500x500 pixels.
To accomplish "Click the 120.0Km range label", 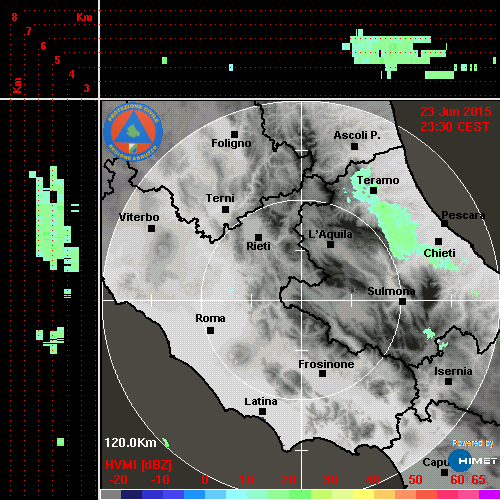I will pyautogui.click(x=130, y=443).
